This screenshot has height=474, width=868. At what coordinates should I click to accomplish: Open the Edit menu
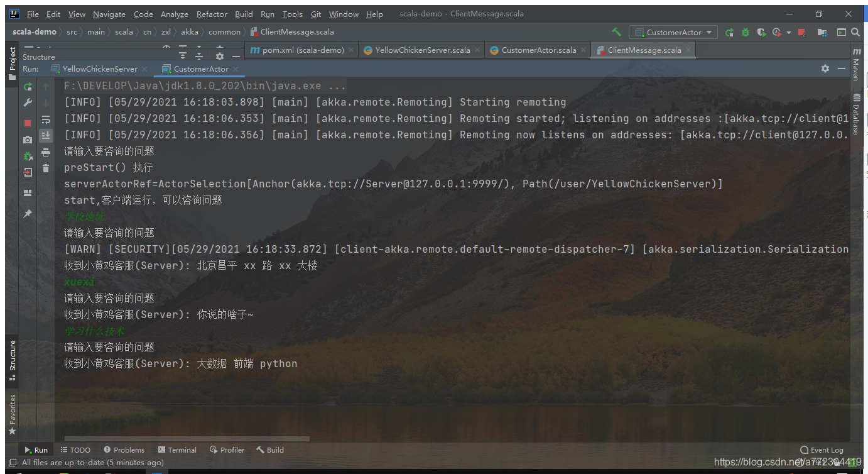pos(53,14)
